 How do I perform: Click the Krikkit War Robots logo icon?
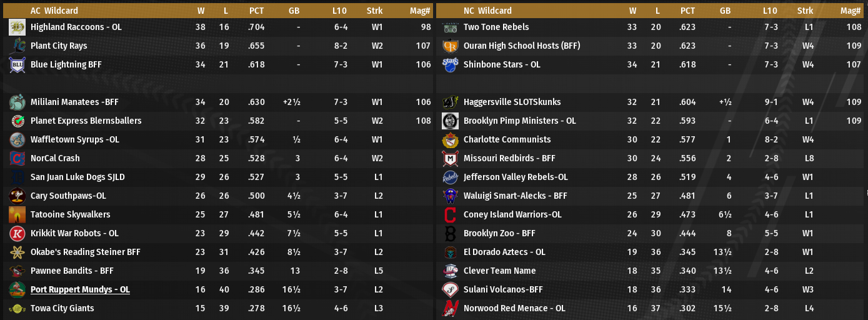point(17,234)
